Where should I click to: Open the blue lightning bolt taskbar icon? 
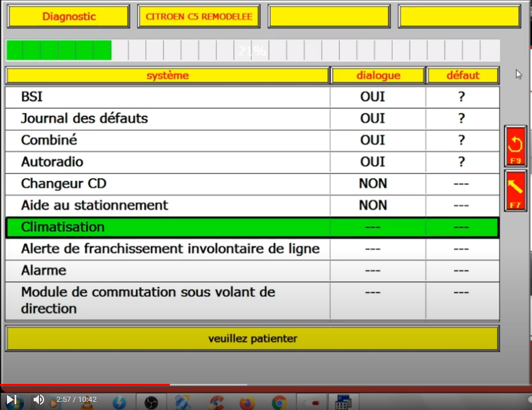point(119,402)
